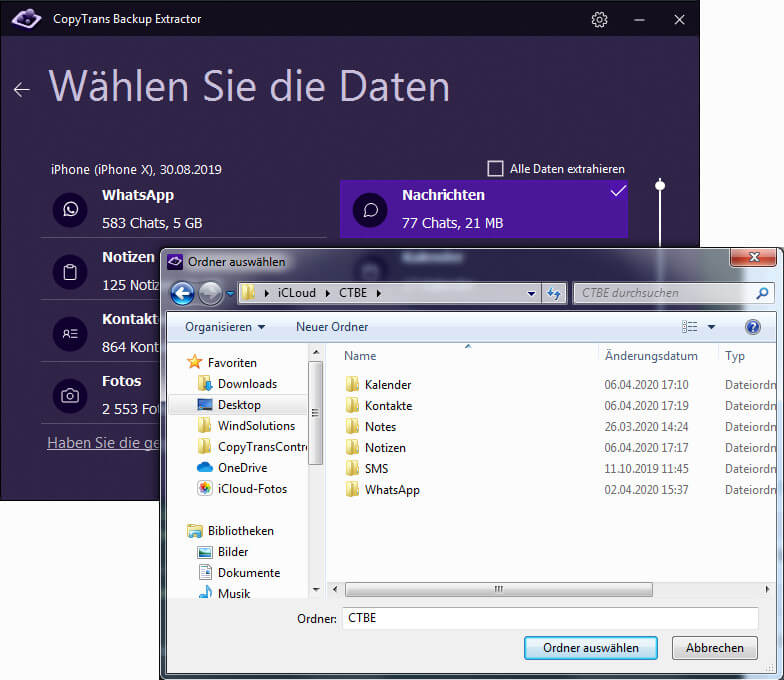Open CopyTrans Backup Extractor settings gear
The image size is (784, 680).
coord(599,20)
